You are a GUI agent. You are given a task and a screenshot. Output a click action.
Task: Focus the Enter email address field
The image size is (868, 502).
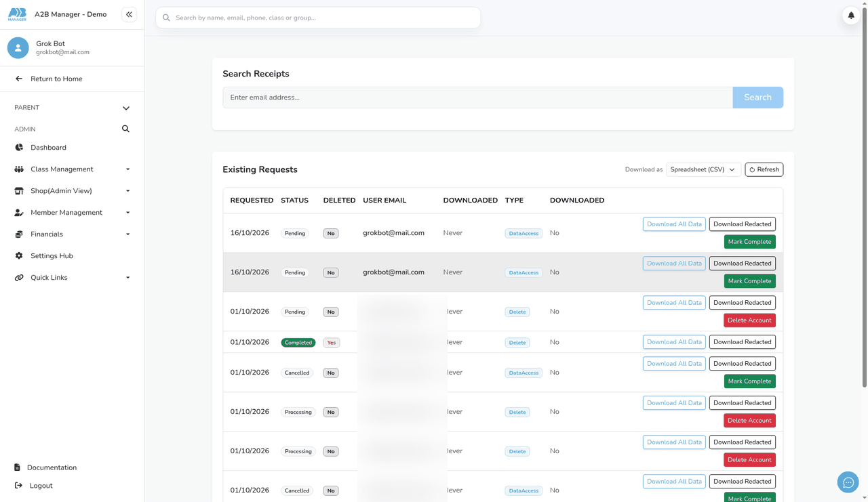coord(477,98)
